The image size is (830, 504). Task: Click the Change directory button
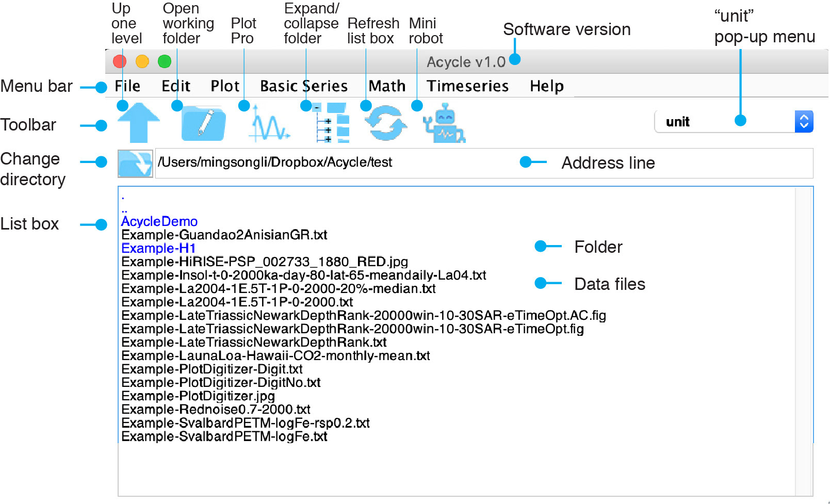tap(135, 164)
